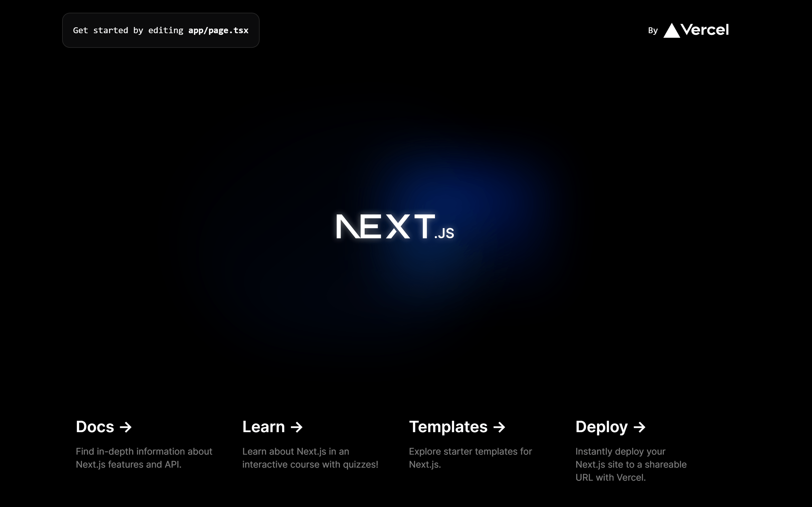Click 'Next.js features and API.' line
This screenshot has height=507, width=812.
(129, 464)
